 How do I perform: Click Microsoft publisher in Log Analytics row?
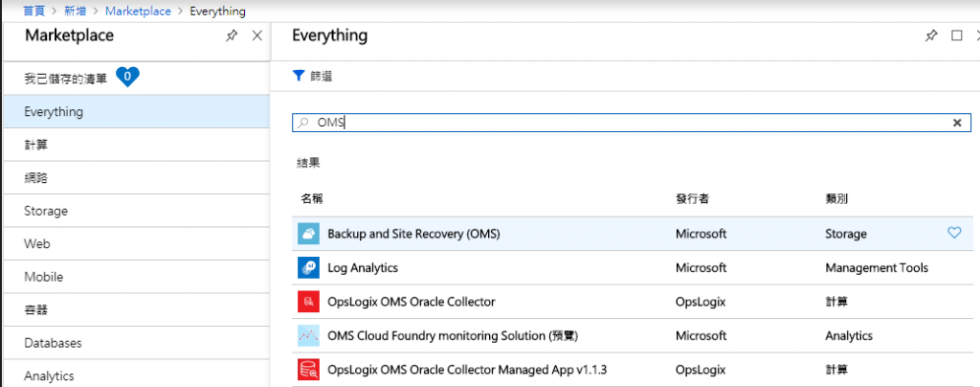coord(701,267)
